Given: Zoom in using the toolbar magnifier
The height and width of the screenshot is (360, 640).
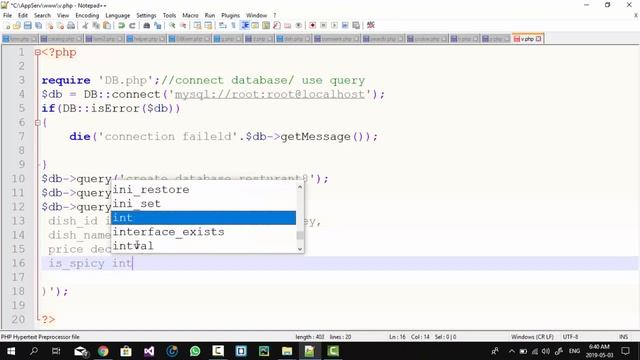Looking at the screenshot, I should (172, 25).
